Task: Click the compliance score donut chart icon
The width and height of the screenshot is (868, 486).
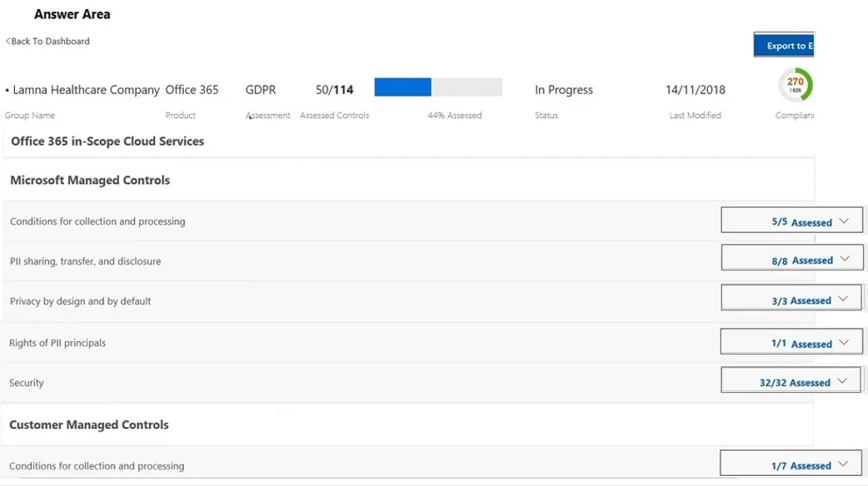Action: coord(795,85)
